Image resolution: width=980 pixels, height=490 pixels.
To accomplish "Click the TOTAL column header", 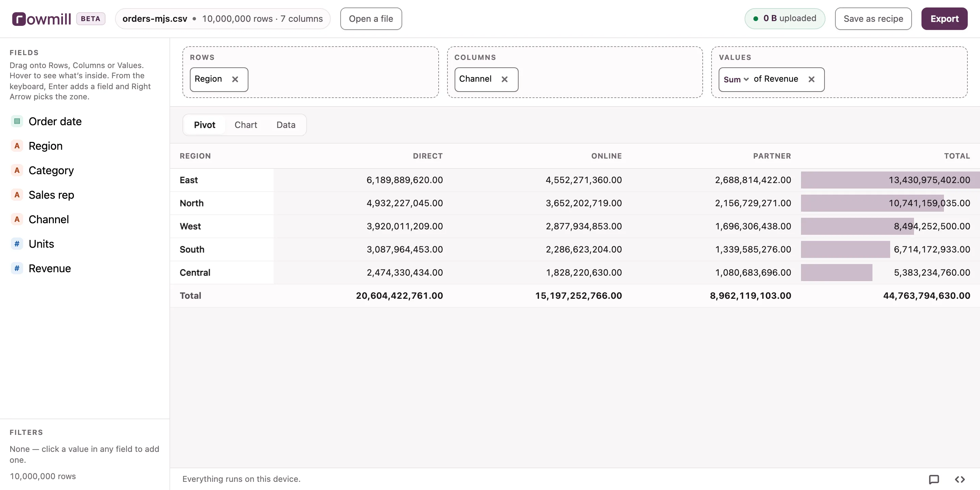I will [957, 156].
